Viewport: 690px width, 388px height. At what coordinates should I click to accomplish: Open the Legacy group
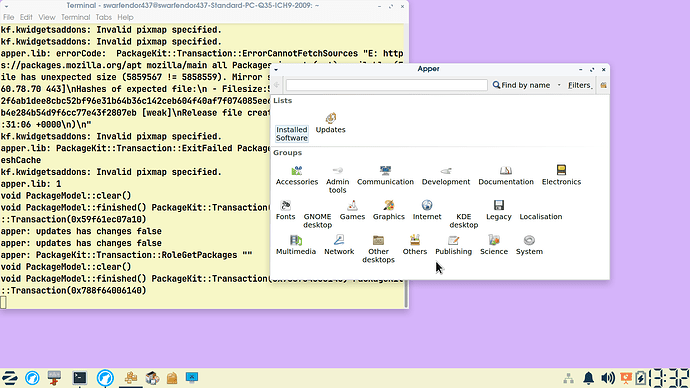(499, 210)
